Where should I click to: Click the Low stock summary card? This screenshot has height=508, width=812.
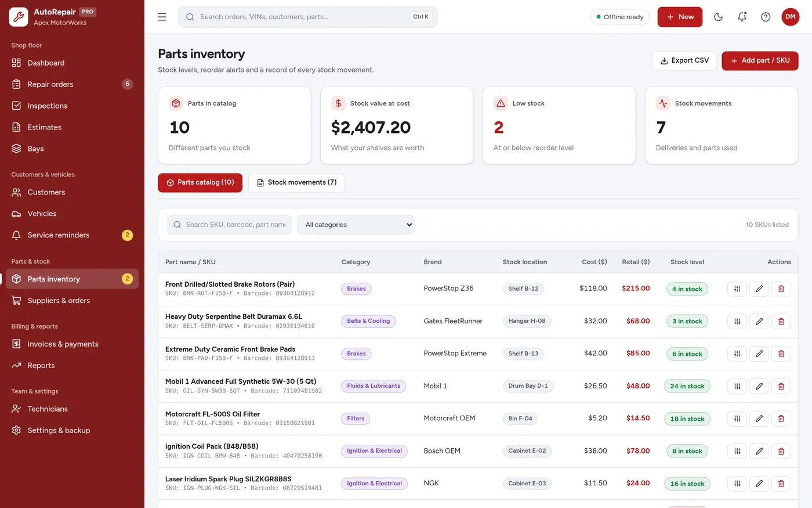point(559,125)
